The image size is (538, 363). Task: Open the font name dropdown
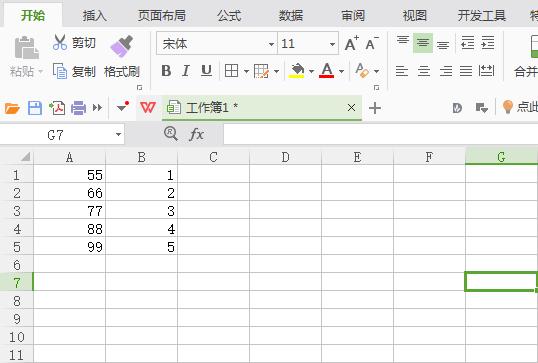coord(271,44)
